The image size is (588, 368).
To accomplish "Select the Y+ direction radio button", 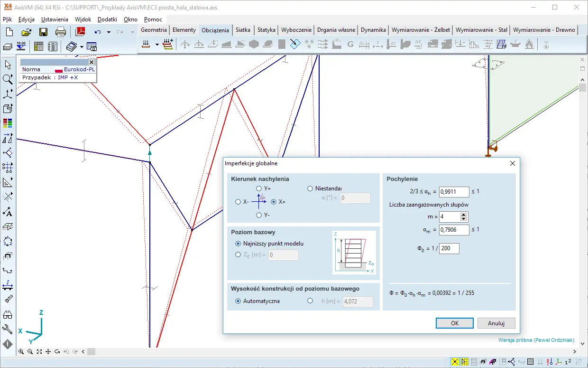I will click(259, 189).
